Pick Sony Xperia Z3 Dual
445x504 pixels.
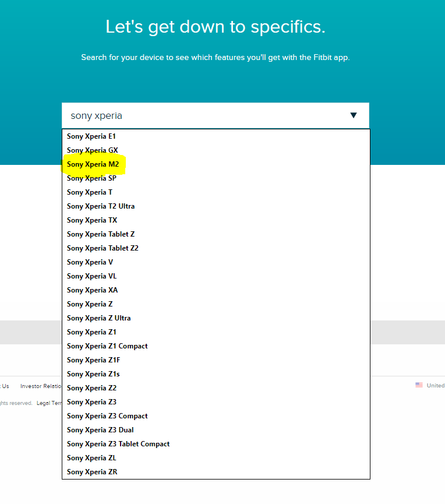point(216,430)
